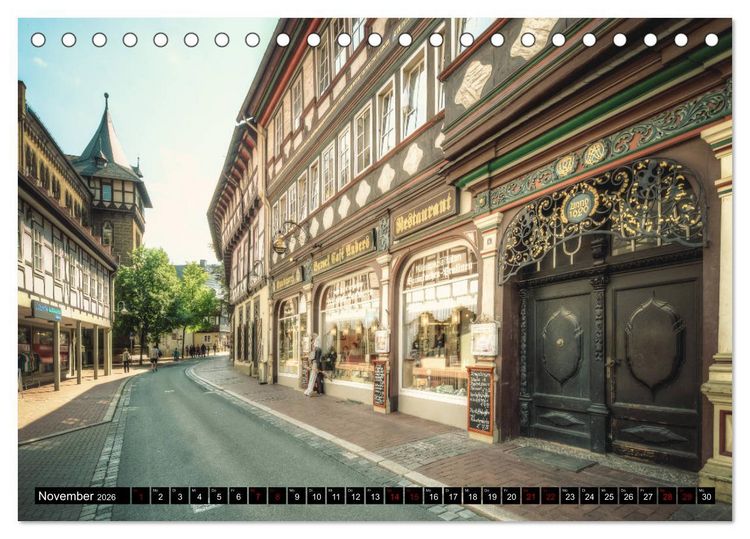Select day 12 in the calendar strip
750x539 pixels.
point(355,495)
